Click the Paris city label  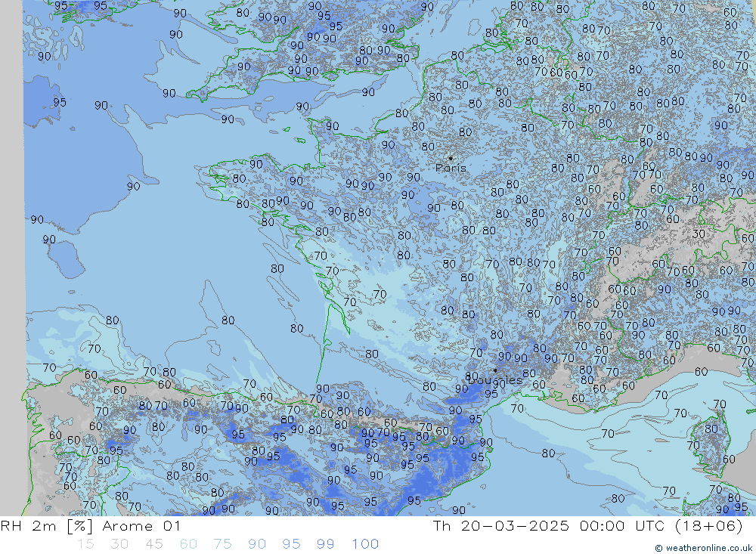(451, 168)
